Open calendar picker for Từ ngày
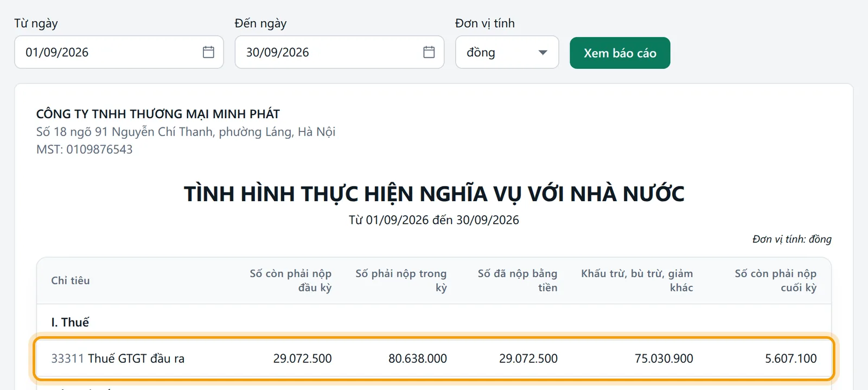The image size is (868, 390). [208, 52]
